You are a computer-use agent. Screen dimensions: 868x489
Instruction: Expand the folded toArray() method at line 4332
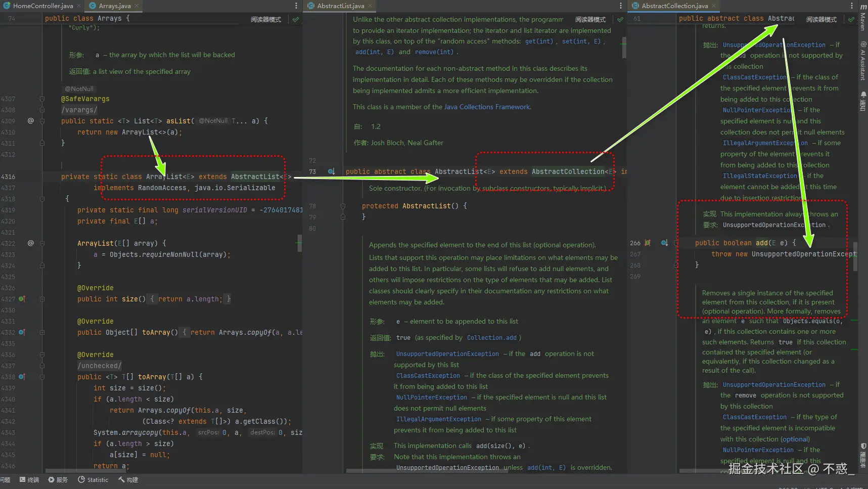click(42, 332)
